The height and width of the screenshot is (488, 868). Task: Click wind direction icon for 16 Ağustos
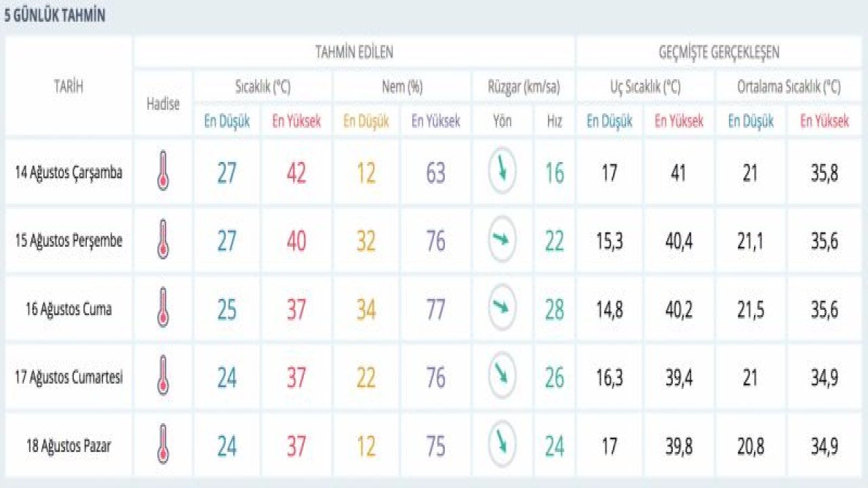tap(502, 308)
